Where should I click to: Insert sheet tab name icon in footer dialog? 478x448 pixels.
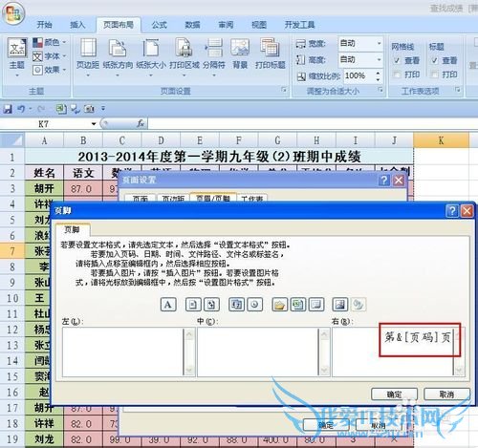click(315, 305)
